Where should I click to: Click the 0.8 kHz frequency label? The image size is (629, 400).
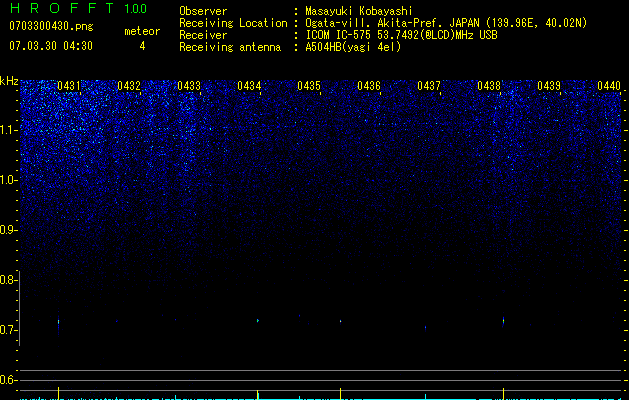[8, 280]
